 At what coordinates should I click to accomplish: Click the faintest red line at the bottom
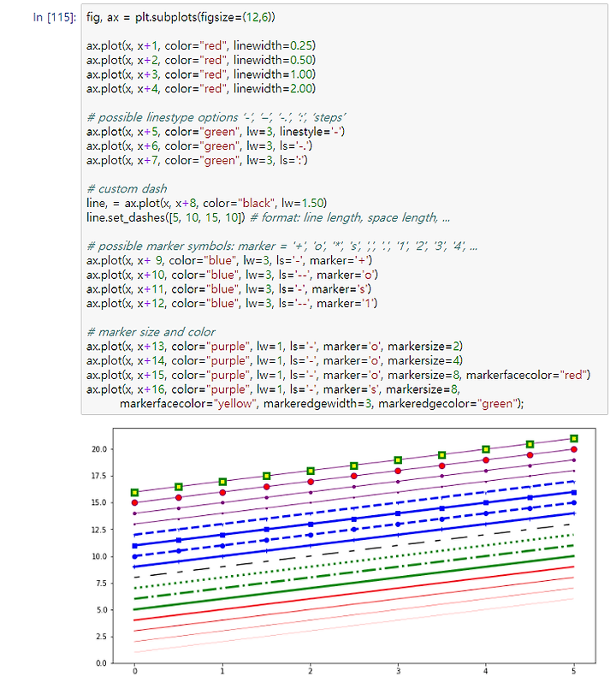click(x=354, y=626)
